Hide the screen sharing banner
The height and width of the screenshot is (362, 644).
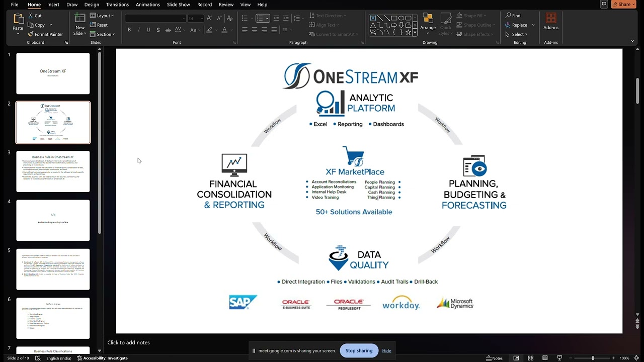[386, 350]
